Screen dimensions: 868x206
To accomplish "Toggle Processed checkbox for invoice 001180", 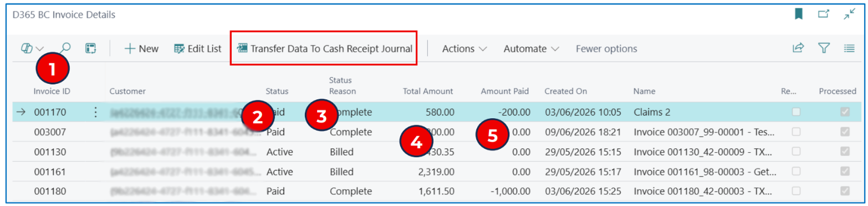I will tap(845, 191).
